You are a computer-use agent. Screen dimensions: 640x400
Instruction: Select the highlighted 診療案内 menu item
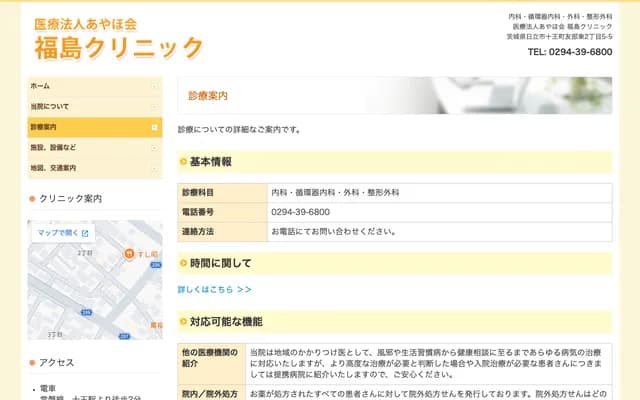44,128
